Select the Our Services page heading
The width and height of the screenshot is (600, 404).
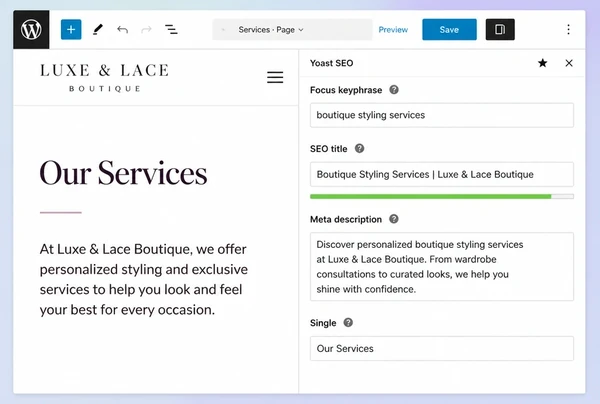[123, 173]
